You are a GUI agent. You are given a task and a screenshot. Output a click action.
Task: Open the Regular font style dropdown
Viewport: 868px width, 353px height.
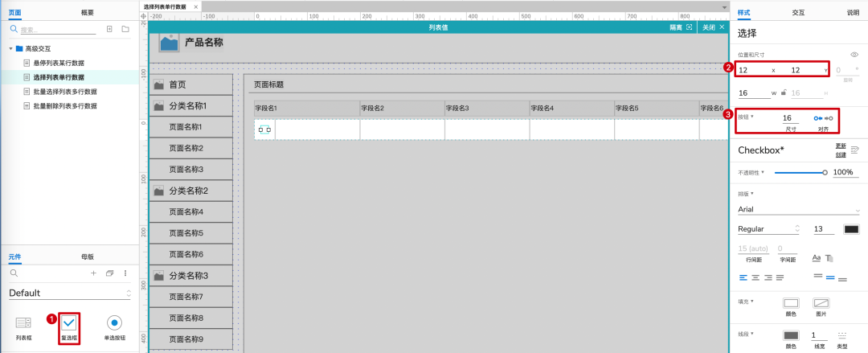pos(770,229)
